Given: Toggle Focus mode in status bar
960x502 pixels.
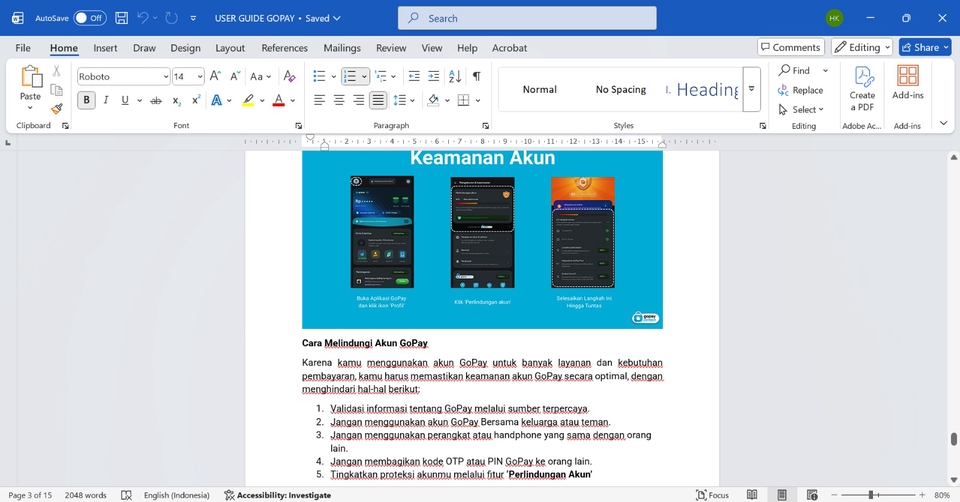Looking at the screenshot, I should [x=712, y=495].
